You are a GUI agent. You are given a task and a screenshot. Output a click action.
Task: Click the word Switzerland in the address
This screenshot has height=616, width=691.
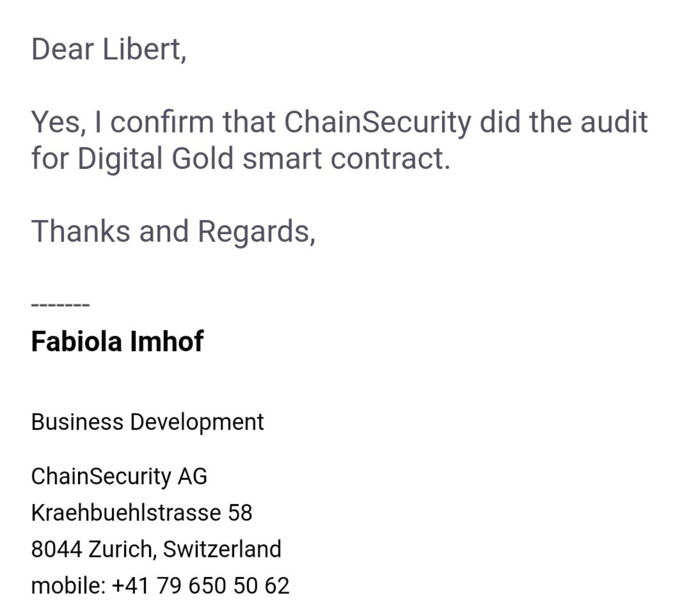pos(222,549)
